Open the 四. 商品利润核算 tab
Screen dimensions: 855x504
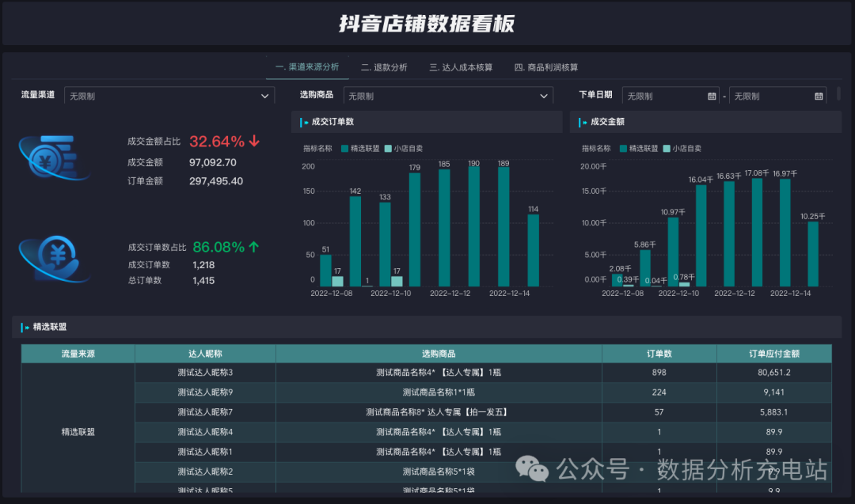pos(545,67)
